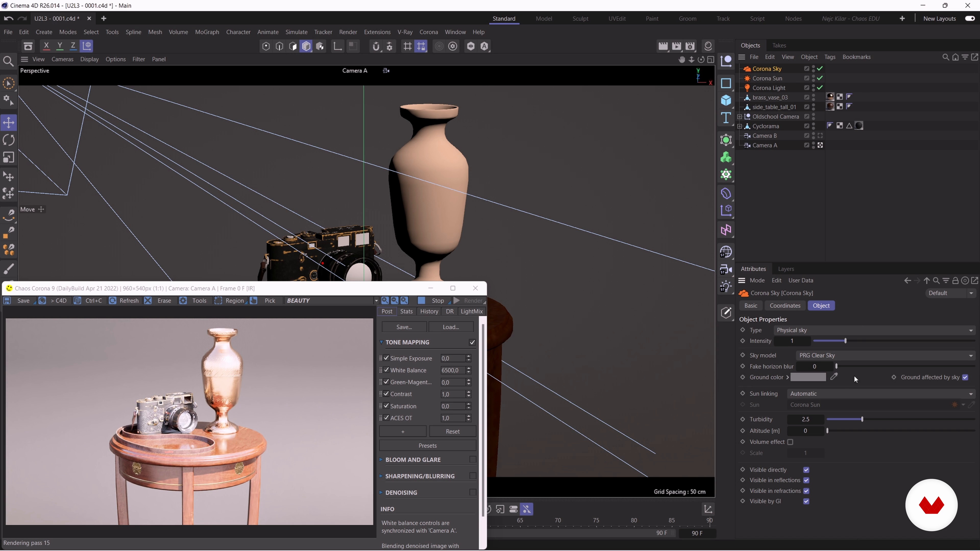Switch to the LightMix tab
This screenshot has height=551, width=980.
(x=471, y=311)
